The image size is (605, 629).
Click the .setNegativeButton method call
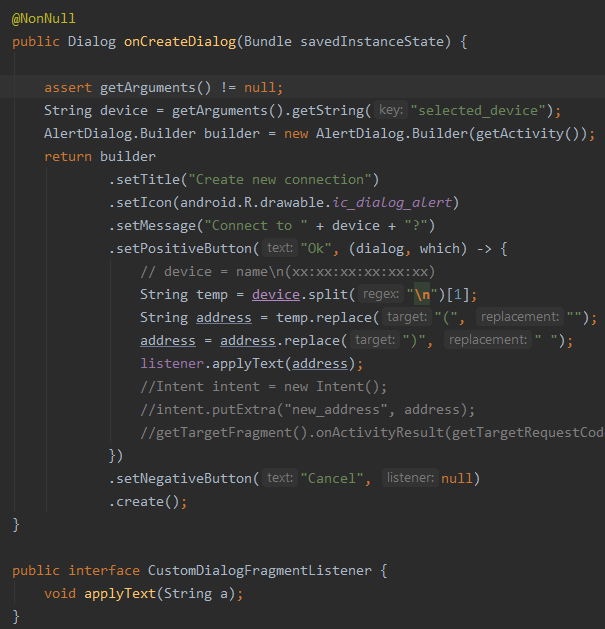coord(180,478)
